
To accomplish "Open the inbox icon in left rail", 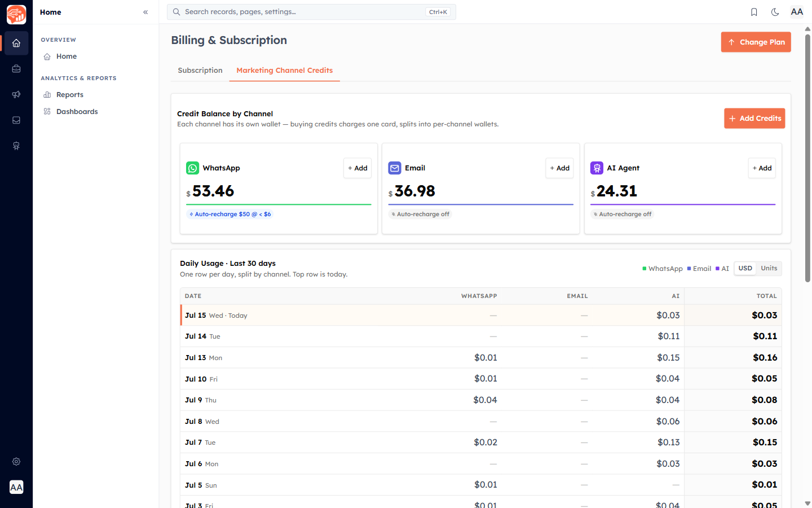I will (x=16, y=120).
